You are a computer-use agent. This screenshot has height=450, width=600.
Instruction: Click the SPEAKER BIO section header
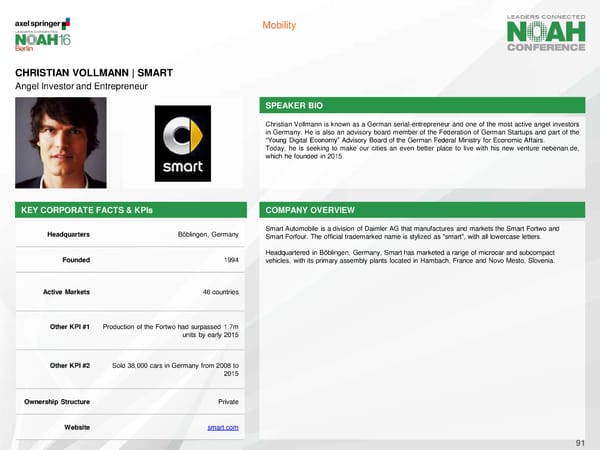tap(293, 105)
